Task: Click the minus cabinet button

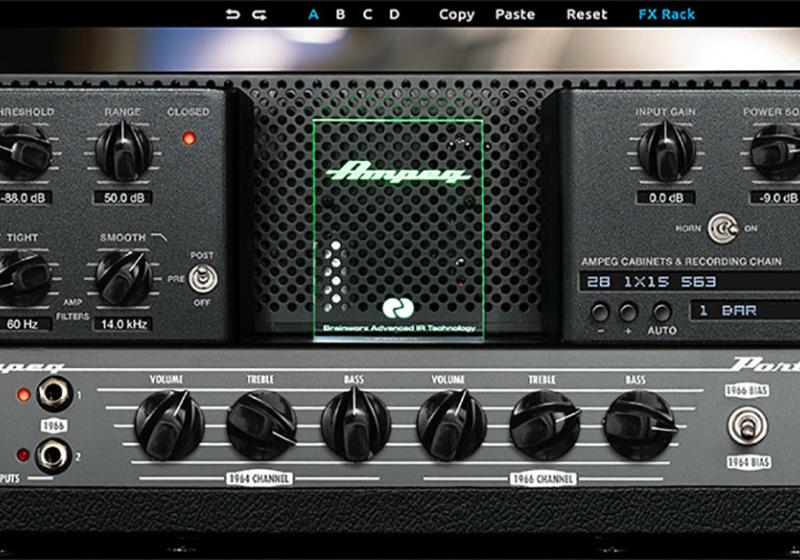Action: click(600, 312)
